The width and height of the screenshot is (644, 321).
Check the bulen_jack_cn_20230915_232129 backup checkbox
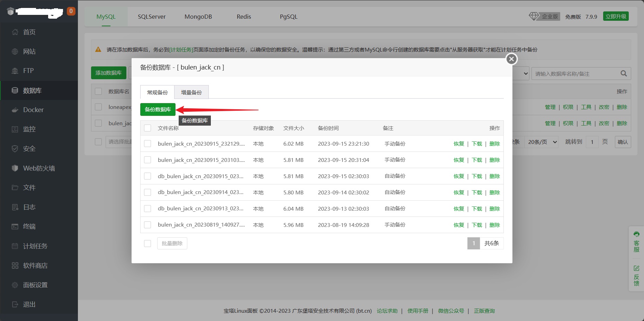[x=147, y=144]
